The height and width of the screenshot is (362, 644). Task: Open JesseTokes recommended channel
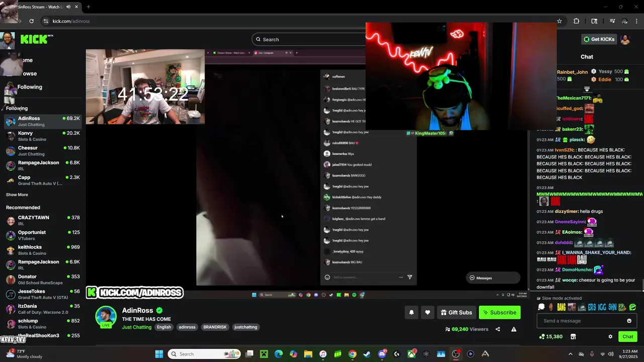point(42,294)
